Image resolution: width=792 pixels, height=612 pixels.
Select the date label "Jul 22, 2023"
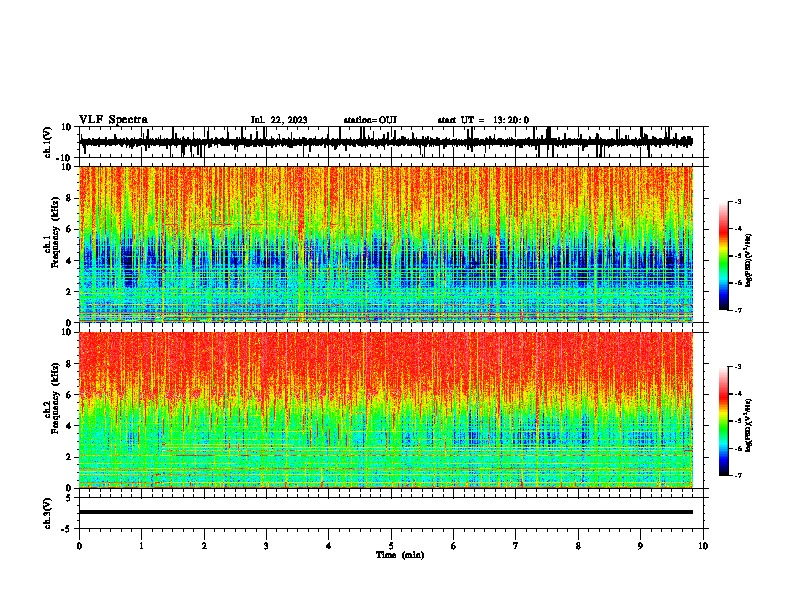click(x=279, y=120)
